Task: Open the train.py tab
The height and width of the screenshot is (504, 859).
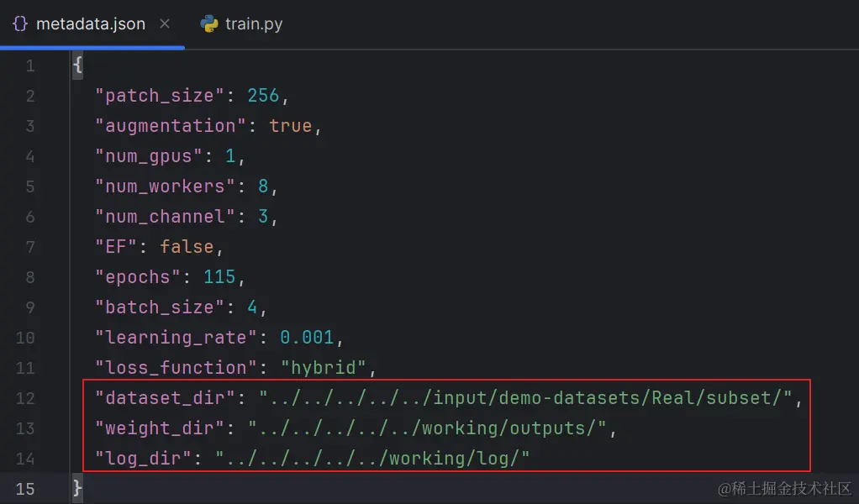Action: [242, 24]
